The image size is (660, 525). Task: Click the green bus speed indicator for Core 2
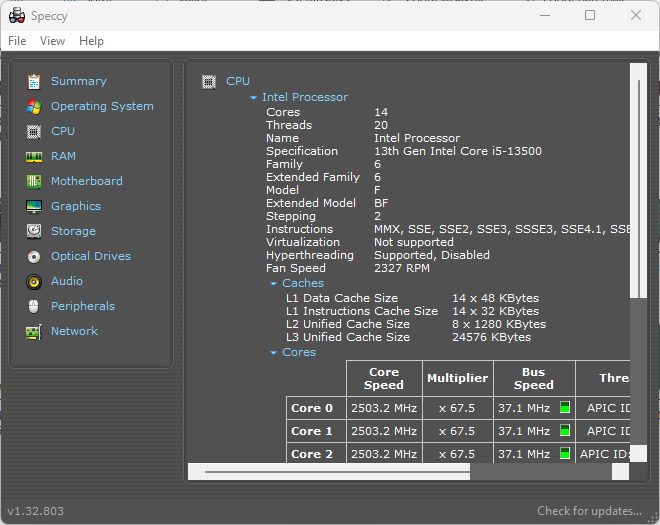click(565, 453)
